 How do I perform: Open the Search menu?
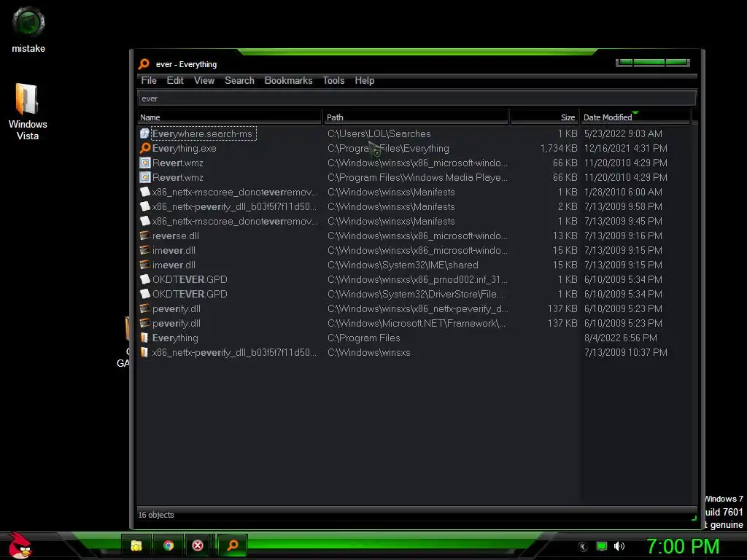coord(239,80)
